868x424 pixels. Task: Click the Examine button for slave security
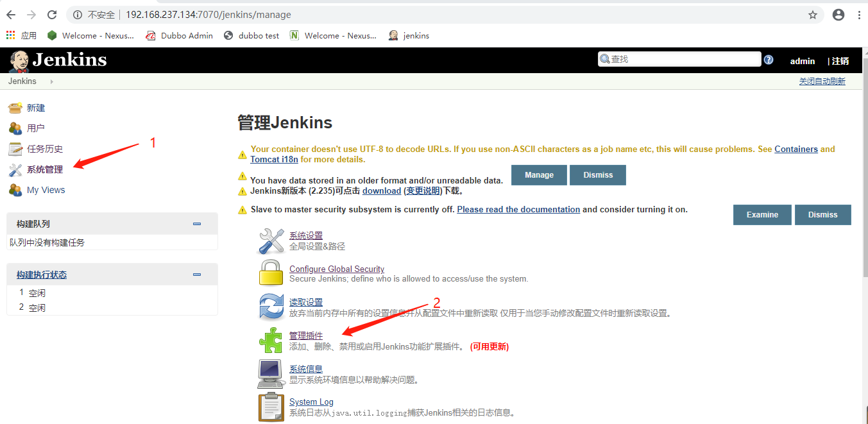pyautogui.click(x=762, y=214)
